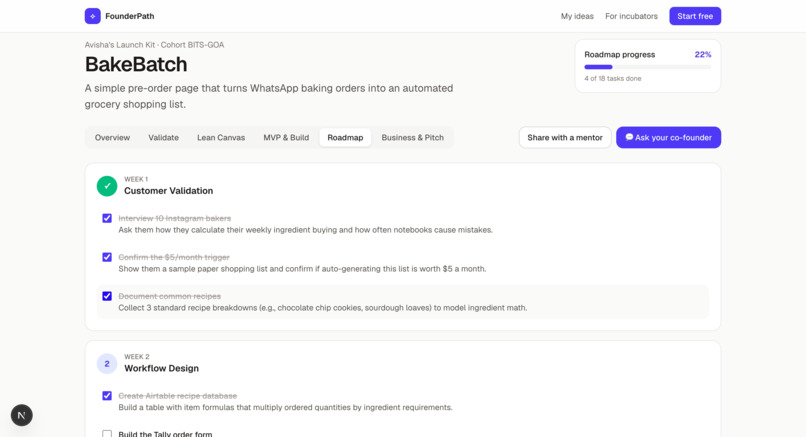
Task: Select the MVP & Build tab
Action: coord(286,137)
